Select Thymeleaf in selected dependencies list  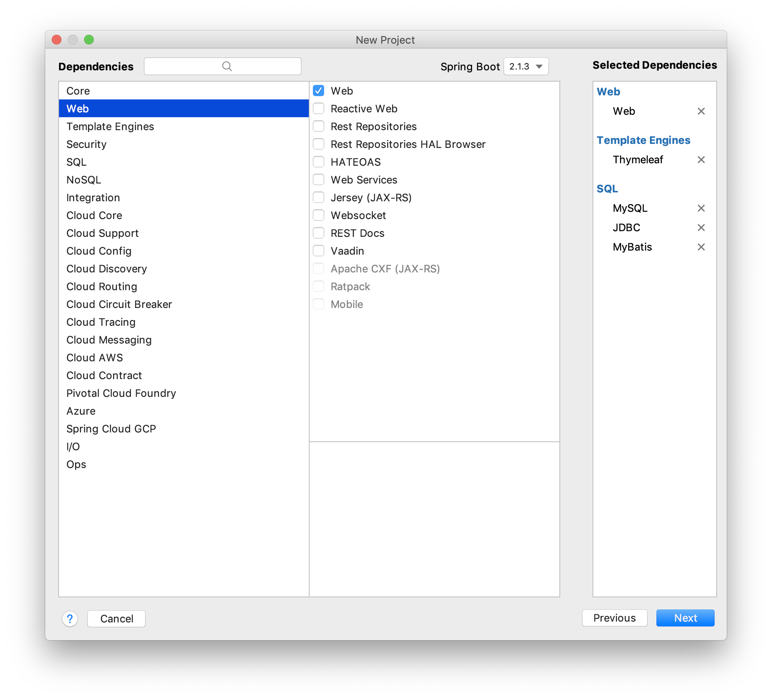638,160
